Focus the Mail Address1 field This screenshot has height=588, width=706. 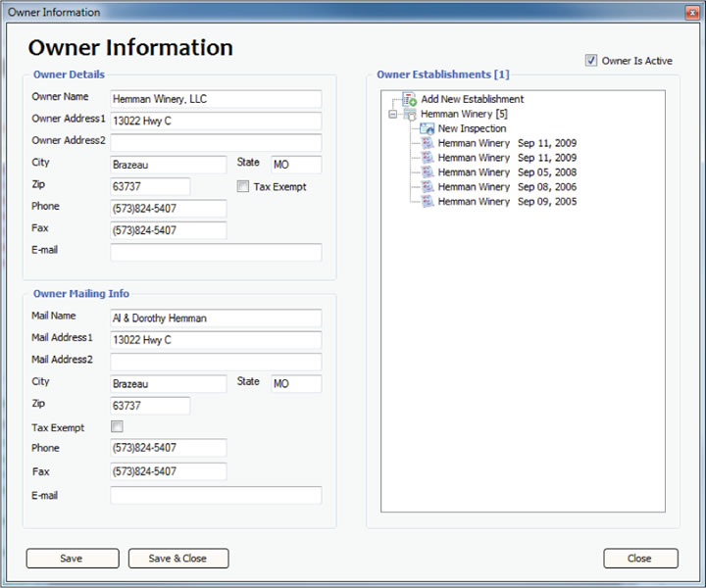216,340
